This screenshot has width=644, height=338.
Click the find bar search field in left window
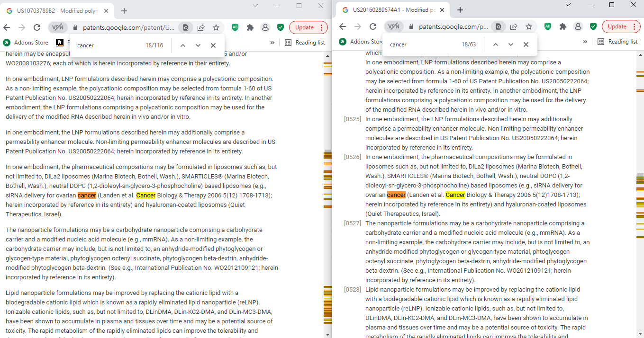[109, 45]
